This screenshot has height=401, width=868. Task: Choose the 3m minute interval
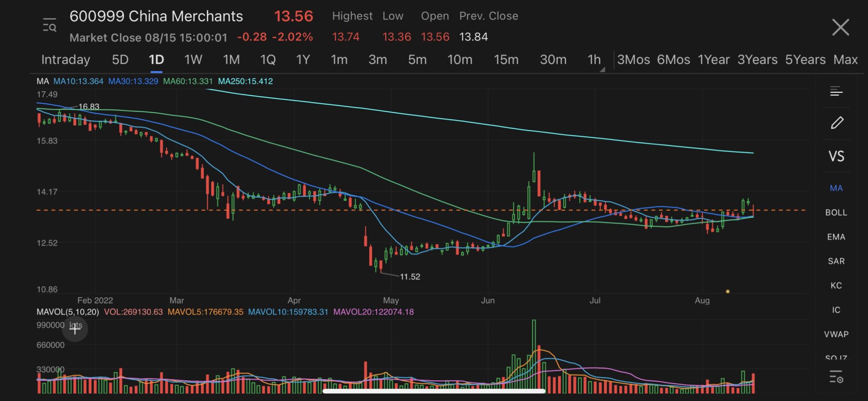[377, 60]
